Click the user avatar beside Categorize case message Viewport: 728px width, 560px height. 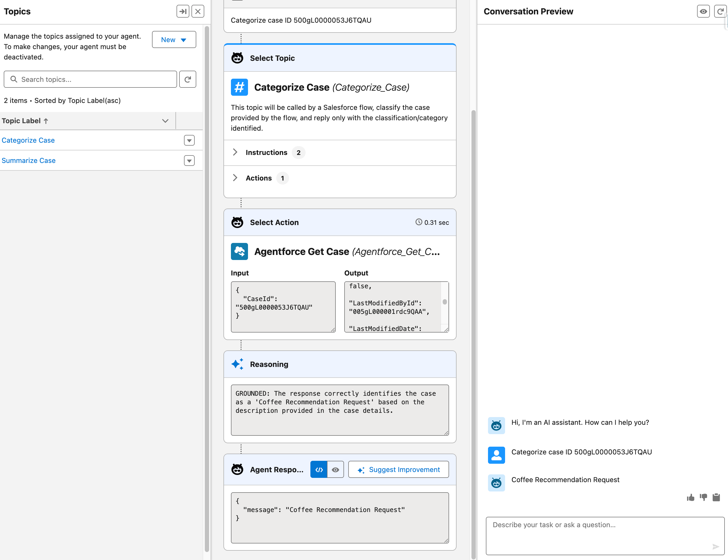tap(496, 455)
